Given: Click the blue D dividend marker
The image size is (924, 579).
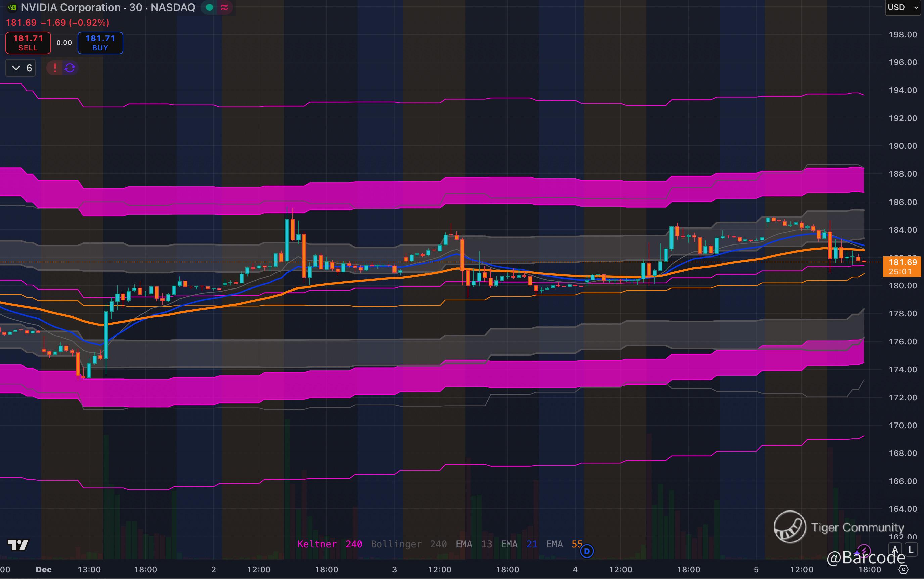Looking at the screenshot, I should point(587,551).
